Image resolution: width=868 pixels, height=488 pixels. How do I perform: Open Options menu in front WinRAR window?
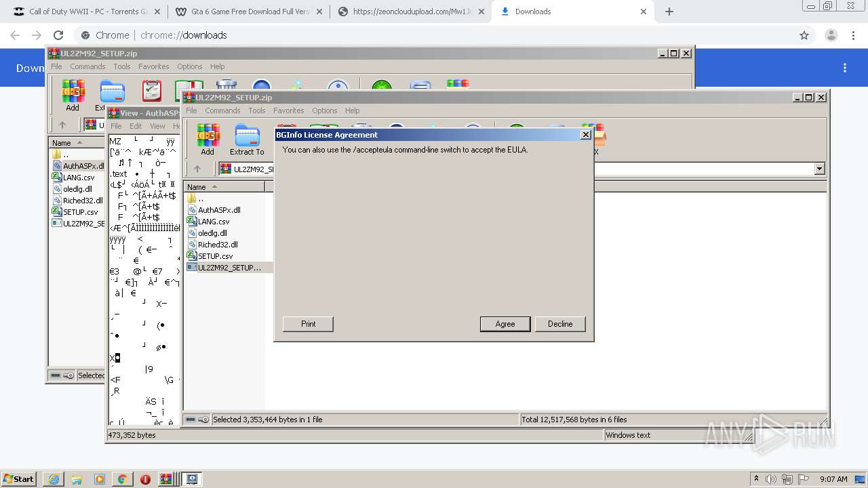click(325, 110)
